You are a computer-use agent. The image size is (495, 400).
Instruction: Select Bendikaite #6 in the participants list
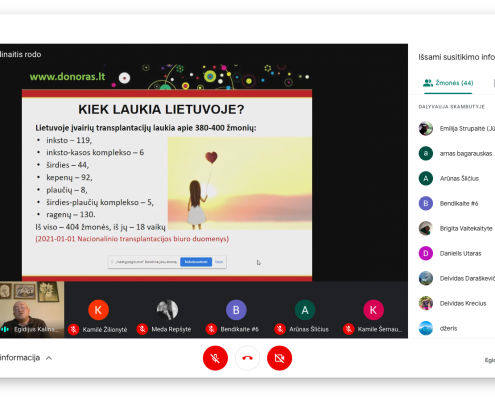457,204
